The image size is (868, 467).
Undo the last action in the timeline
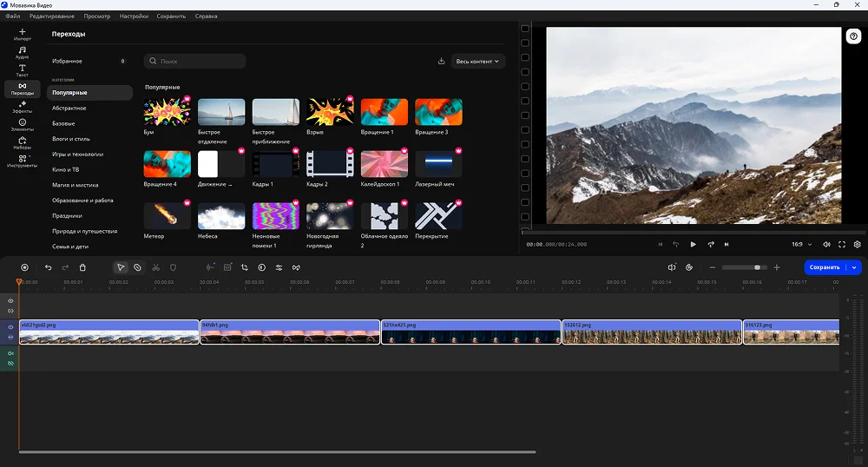48,267
